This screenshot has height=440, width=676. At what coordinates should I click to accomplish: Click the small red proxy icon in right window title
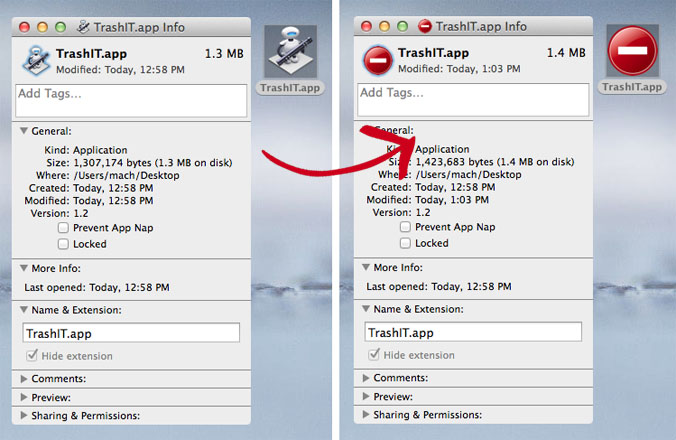click(425, 25)
